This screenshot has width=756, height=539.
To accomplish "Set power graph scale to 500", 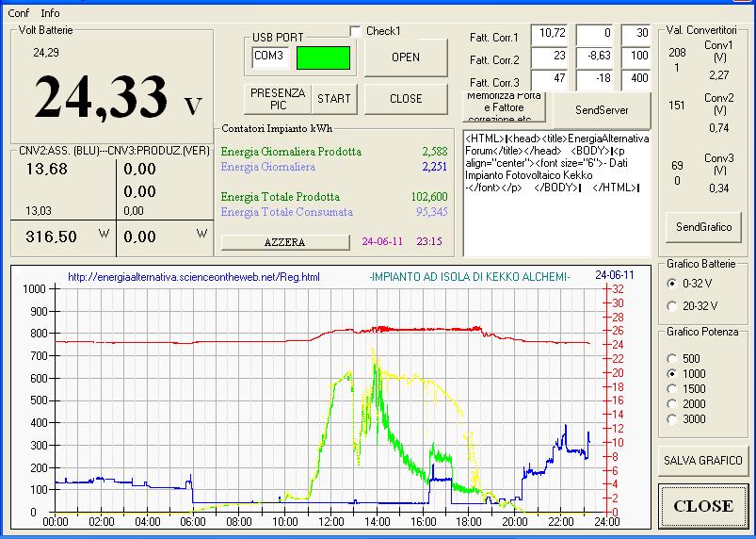I will 671,358.
